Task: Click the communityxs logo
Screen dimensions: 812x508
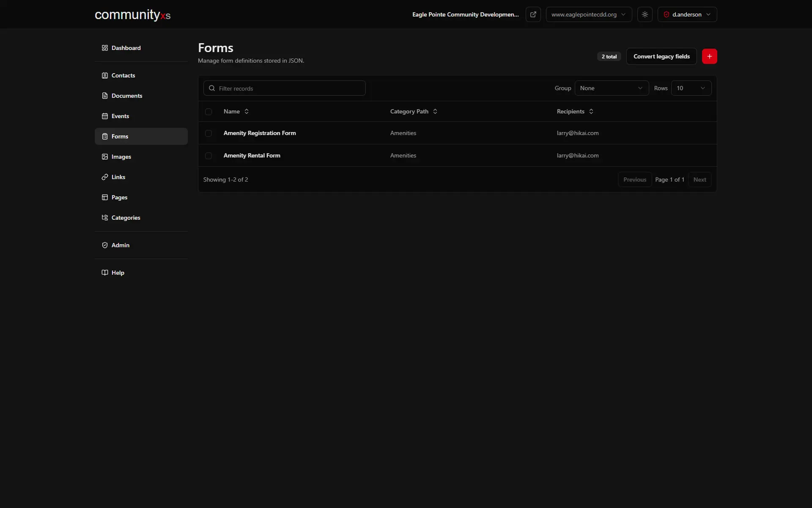Action: (x=132, y=15)
